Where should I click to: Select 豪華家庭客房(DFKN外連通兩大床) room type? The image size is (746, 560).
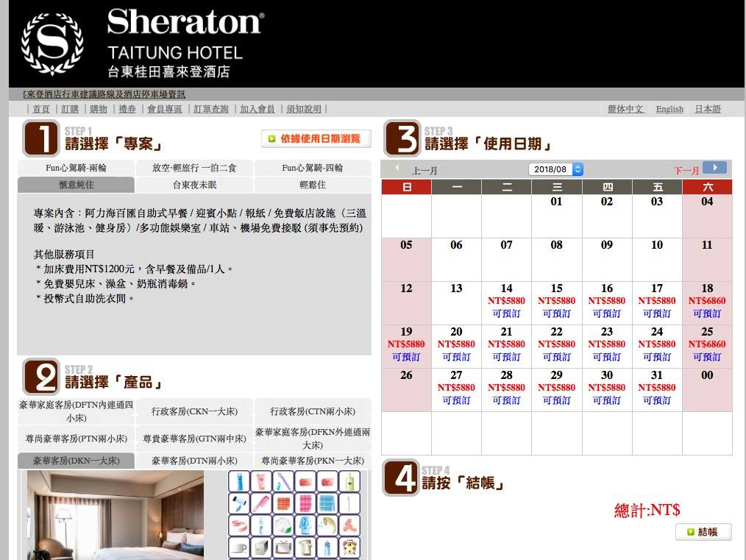(x=313, y=439)
